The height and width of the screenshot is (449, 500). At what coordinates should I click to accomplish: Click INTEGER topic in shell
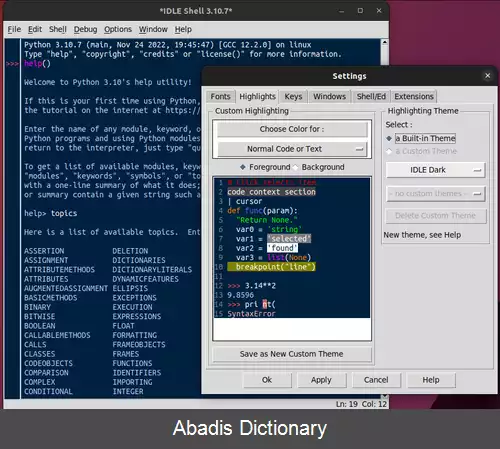pos(128,391)
